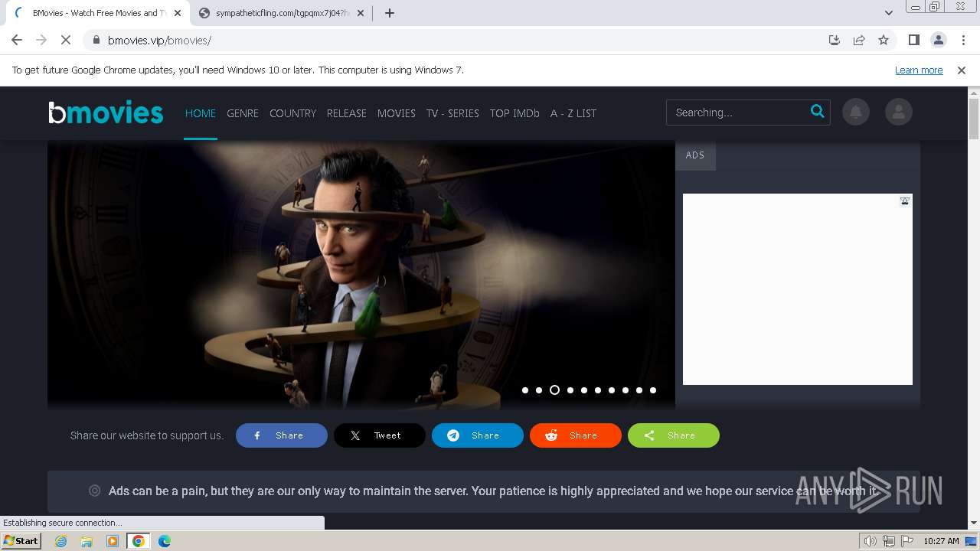980x551 pixels.
Task: Open File Explorer from taskbar
Action: pos(87,541)
